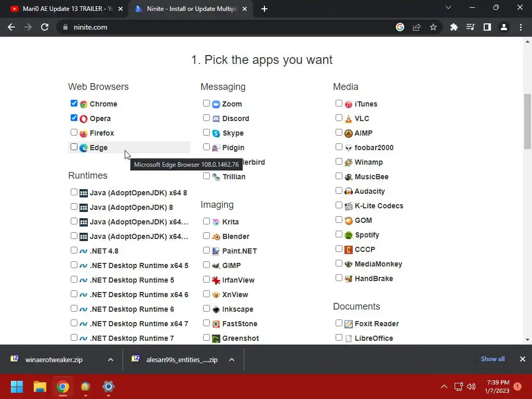Open a new browser tab

pos(264,9)
